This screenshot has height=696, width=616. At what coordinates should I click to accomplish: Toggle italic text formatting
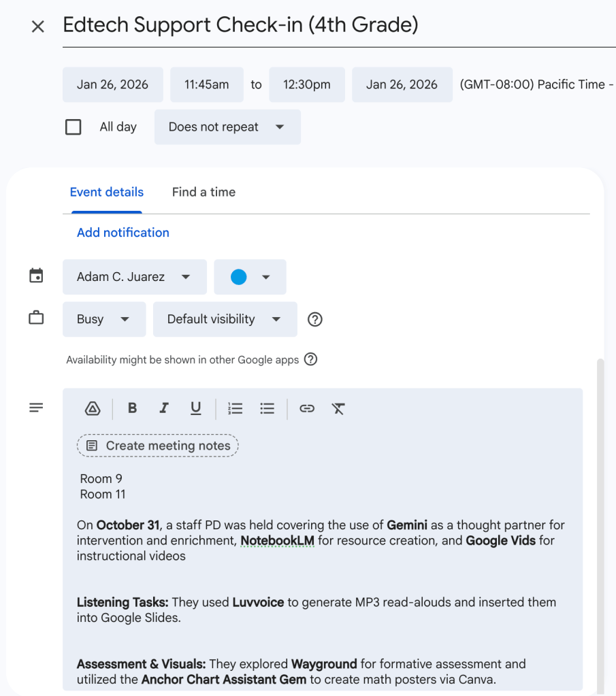tap(163, 408)
